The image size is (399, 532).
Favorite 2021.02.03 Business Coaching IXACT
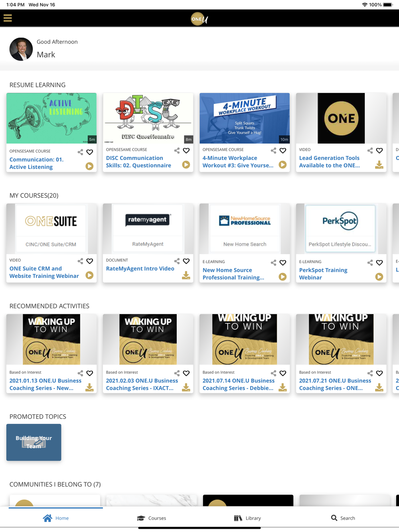(x=186, y=373)
